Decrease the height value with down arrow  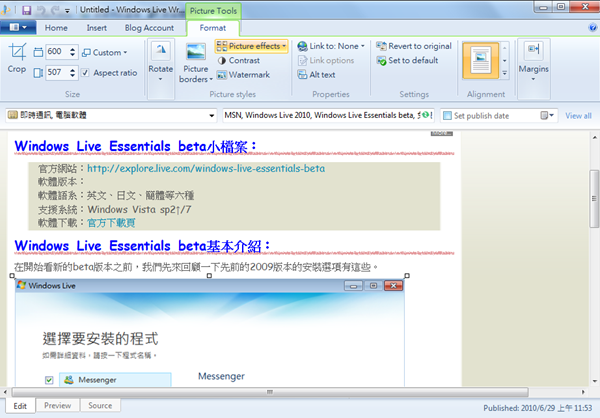click(73, 76)
